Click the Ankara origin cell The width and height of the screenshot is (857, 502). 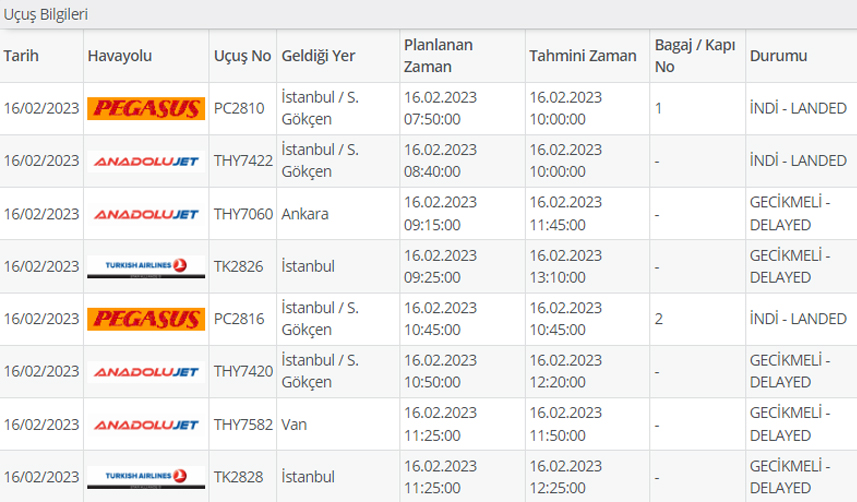coord(305,213)
